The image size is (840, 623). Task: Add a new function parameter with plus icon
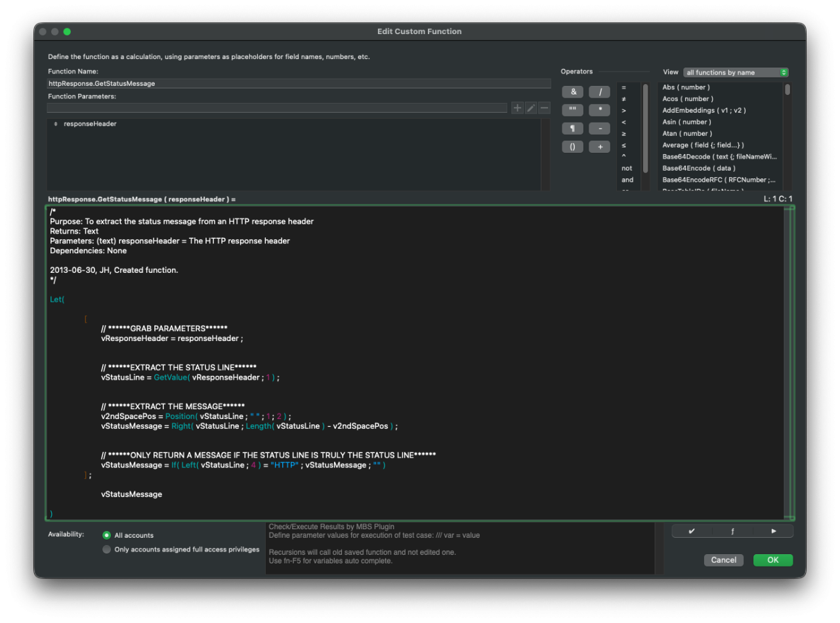tap(517, 108)
